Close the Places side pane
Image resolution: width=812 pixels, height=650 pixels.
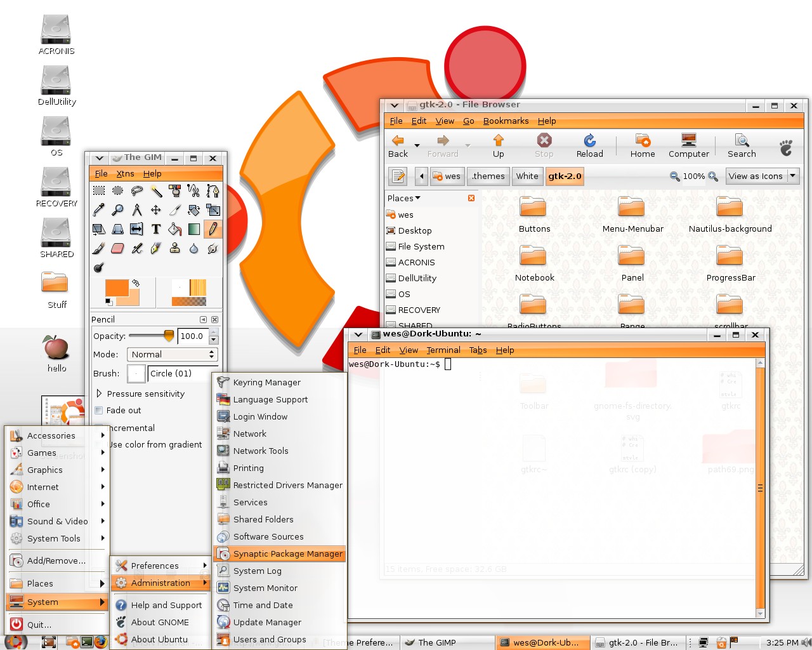pos(471,198)
